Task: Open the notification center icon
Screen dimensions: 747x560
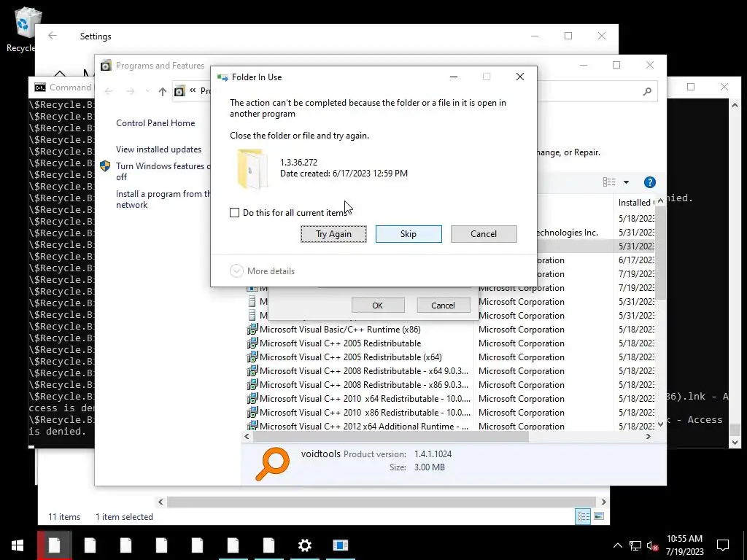Action: [723, 545]
